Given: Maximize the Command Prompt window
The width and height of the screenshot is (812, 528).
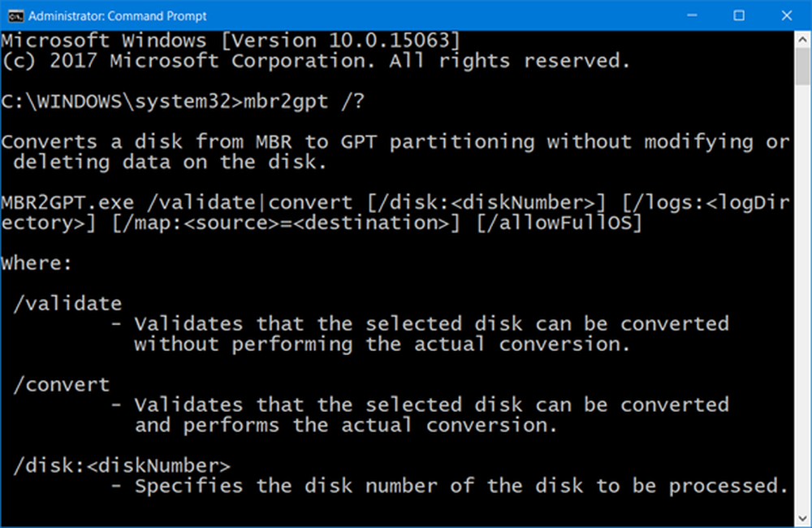Looking at the screenshot, I should coord(739,15).
